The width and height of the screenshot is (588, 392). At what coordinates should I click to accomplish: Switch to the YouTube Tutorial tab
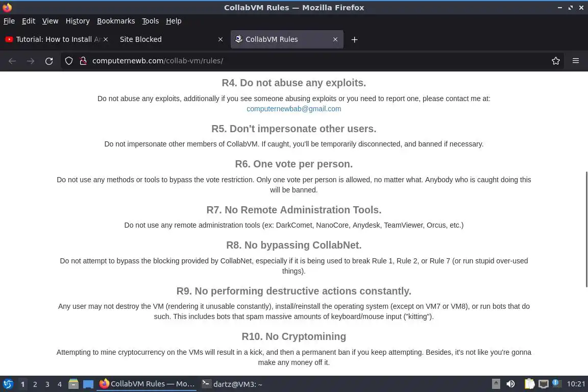point(56,39)
